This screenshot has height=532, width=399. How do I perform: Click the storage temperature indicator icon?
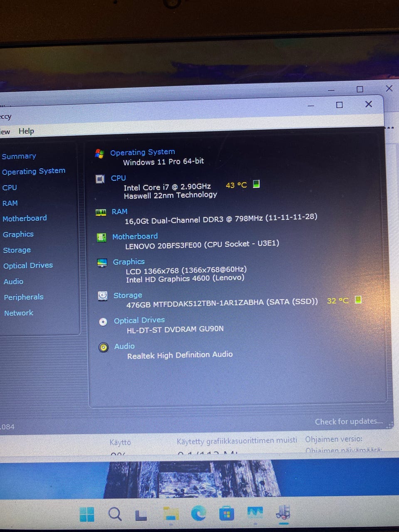(358, 299)
